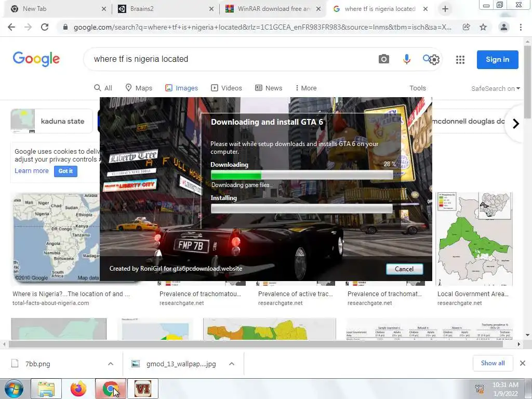The height and width of the screenshot is (399, 532).
Task: Bookmark this page with the star
Action: tap(483, 27)
